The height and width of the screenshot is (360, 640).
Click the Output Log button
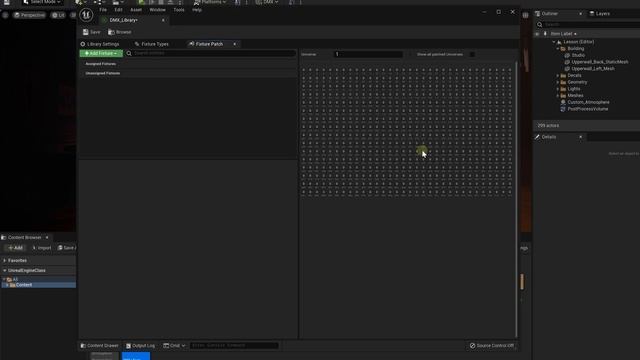click(x=140, y=346)
